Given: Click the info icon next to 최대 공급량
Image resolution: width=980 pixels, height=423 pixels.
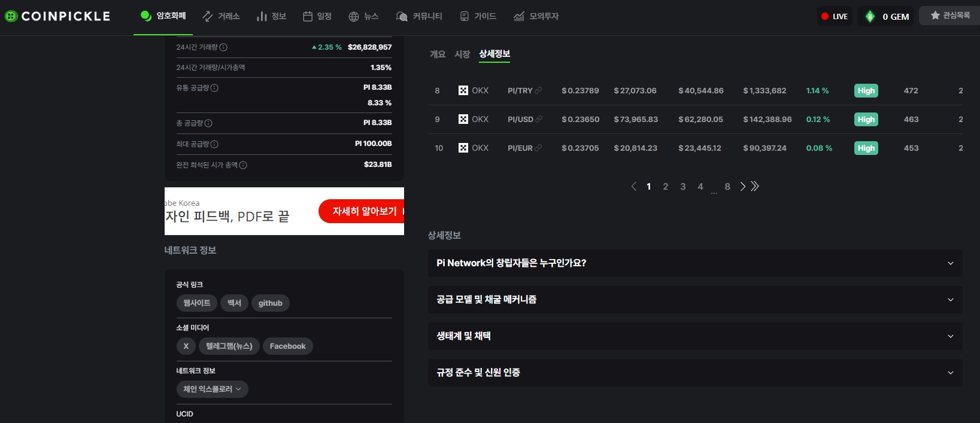Looking at the screenshot, I should point(214,144).
